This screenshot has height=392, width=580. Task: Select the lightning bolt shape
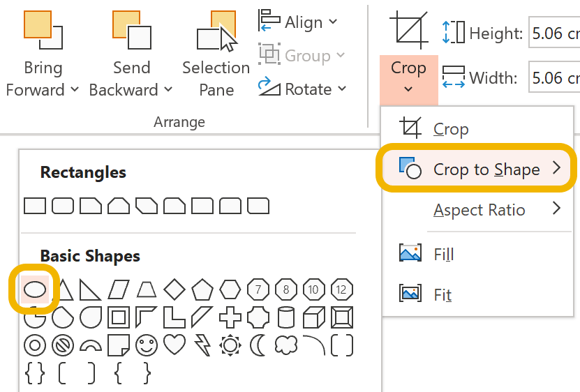[x=202, y=344]
